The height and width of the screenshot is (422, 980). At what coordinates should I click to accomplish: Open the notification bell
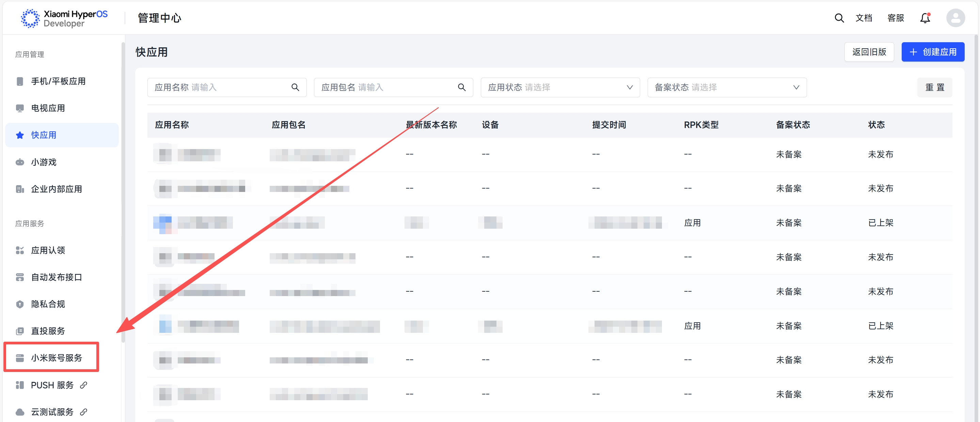coord(925,18)
